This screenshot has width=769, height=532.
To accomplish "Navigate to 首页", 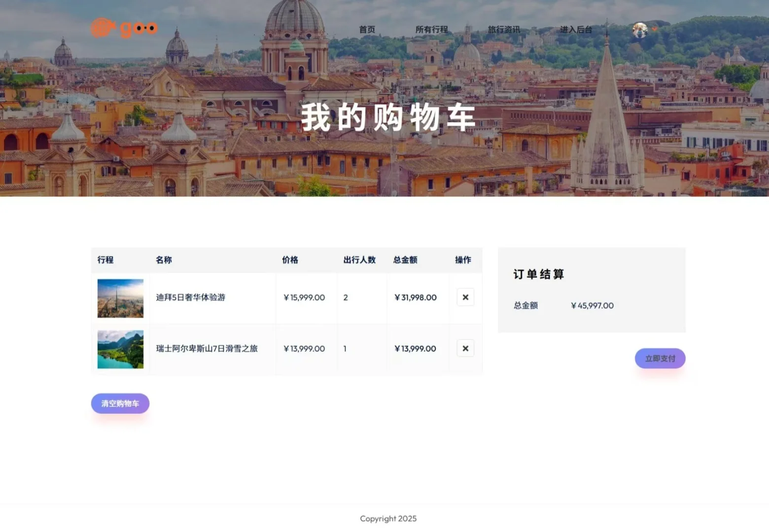I will point(367,29).
